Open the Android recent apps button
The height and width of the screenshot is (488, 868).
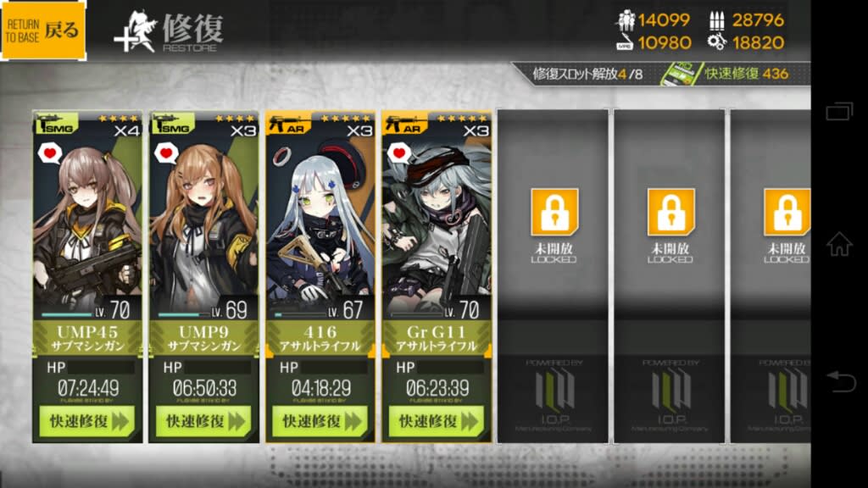839,111
